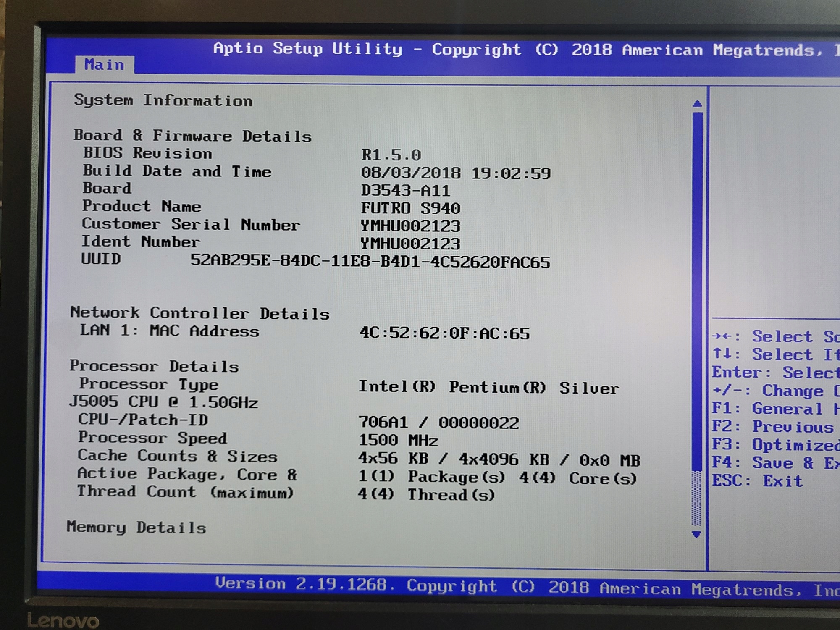Select the Customer Serial Number entry
The width and height of the screenshot is (840, 630).
(x=191, y=224)
